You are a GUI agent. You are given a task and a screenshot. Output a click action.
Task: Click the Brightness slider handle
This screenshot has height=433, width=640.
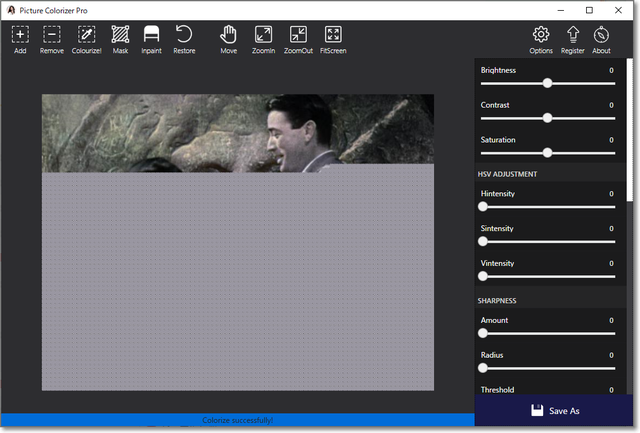pos(547,84)
